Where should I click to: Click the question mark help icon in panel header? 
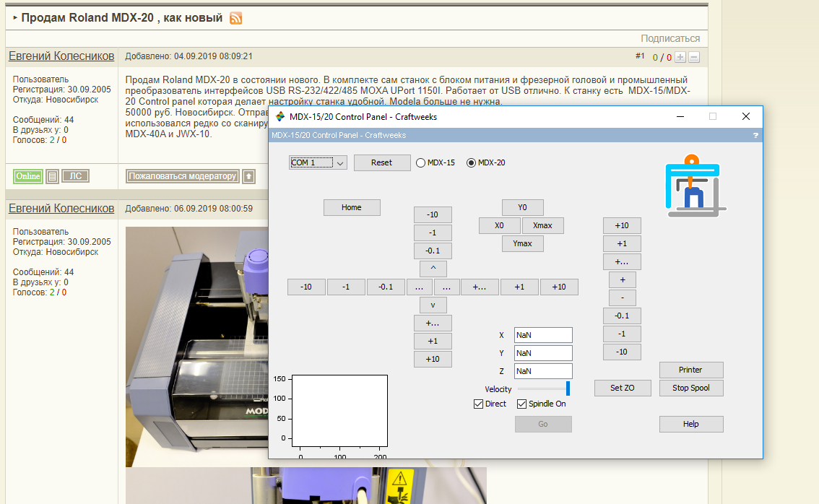(755, 135)
